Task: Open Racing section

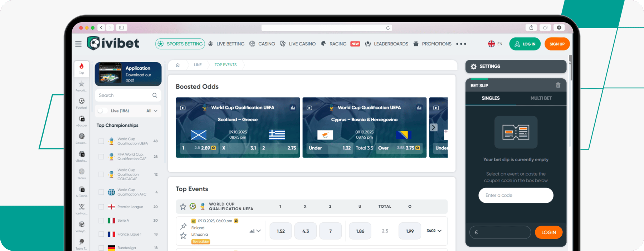Action: tap(334, 44)
